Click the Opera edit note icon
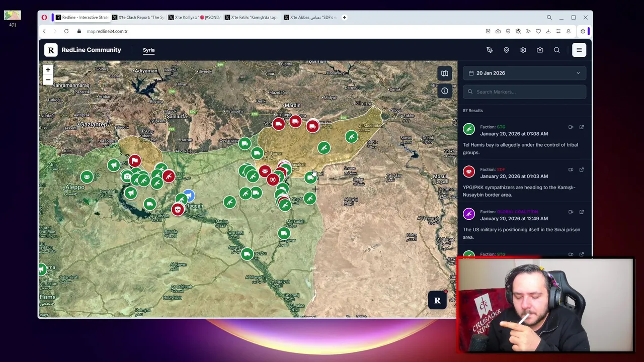Screen dimensions: 644x362 coord(488,31)
